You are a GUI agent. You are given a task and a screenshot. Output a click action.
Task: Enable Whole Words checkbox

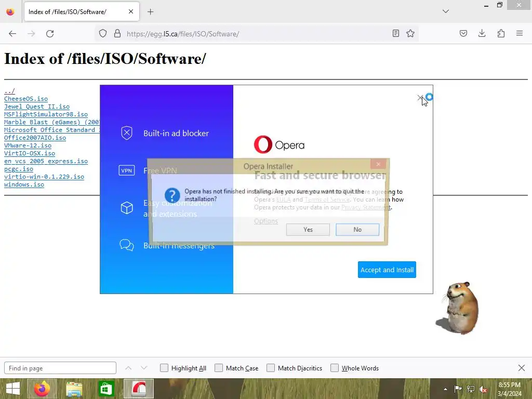coord(335,368)
